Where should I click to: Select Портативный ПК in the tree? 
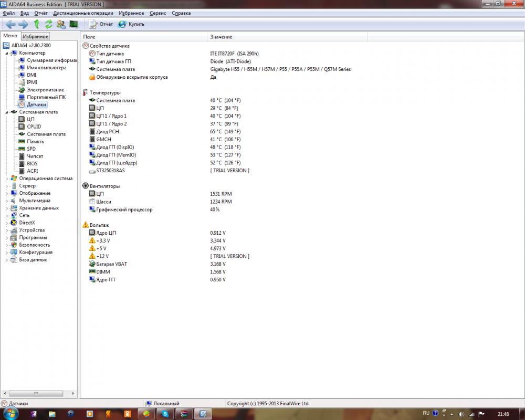42,97
